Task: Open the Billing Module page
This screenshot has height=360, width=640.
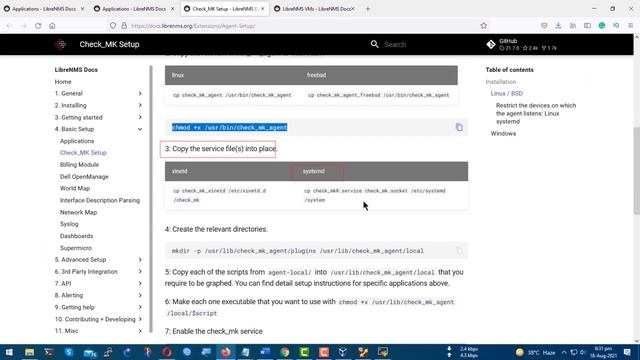Action: 79,164
